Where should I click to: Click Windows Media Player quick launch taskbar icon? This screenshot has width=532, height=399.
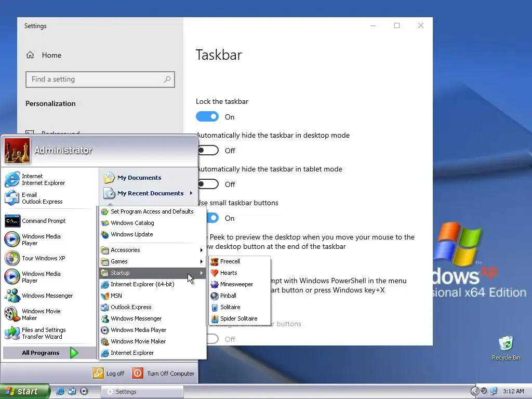pyautogui.click(x=84, y=392)
